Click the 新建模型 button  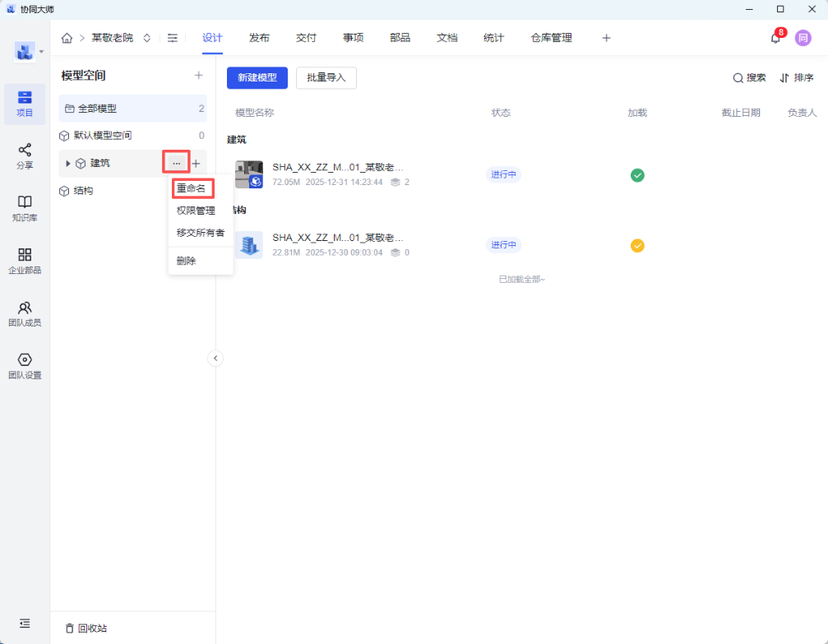coord(257,77)
